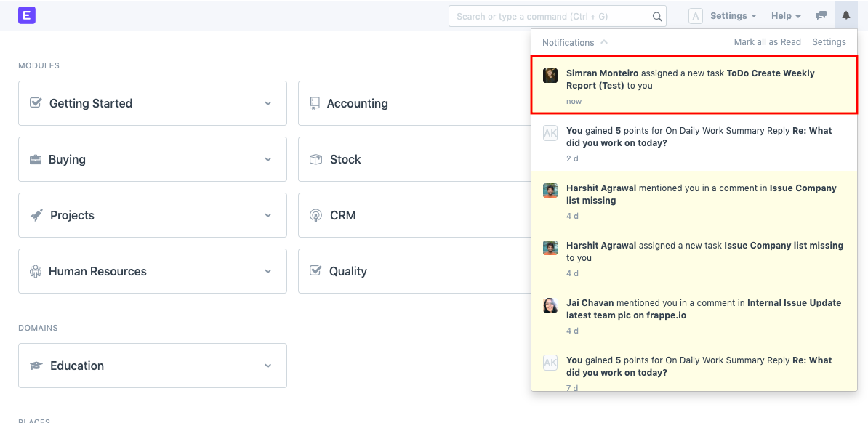Click the Buying briefcase icon
868x423 pixels.
click(x=36, y=159)
